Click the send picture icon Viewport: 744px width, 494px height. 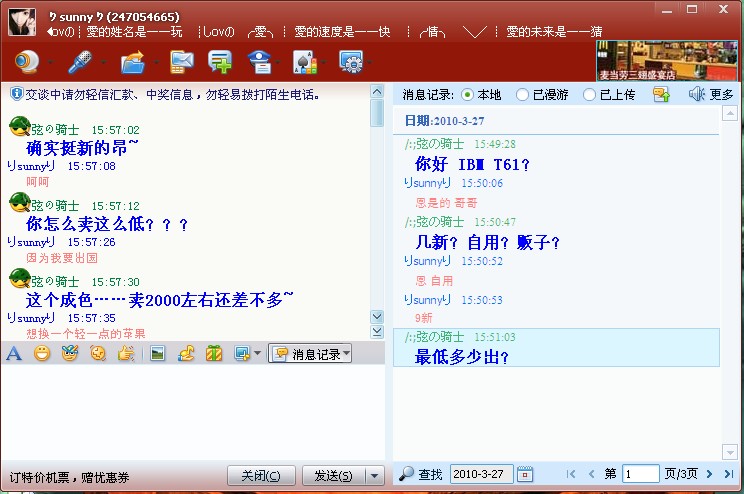[x=157, y=353]
